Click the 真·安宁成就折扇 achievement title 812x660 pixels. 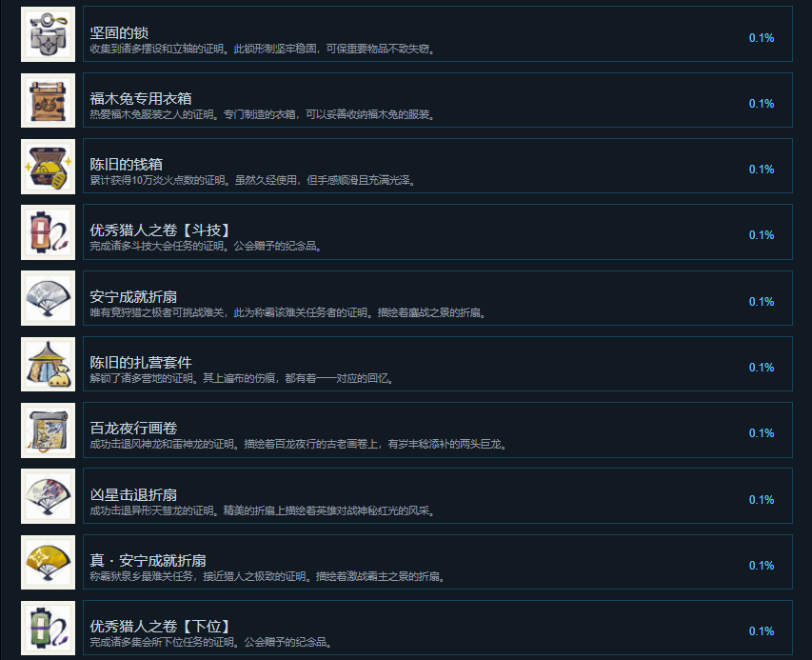(149, 561)
